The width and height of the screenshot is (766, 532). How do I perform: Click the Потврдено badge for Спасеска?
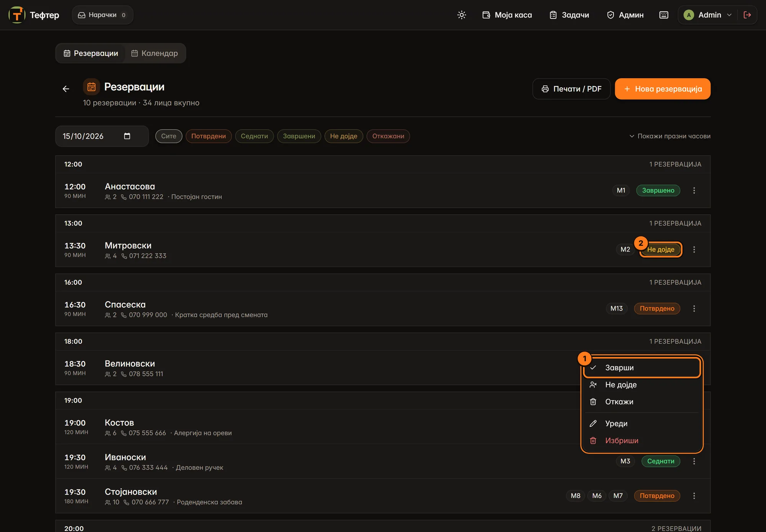[x=657, y=308]
